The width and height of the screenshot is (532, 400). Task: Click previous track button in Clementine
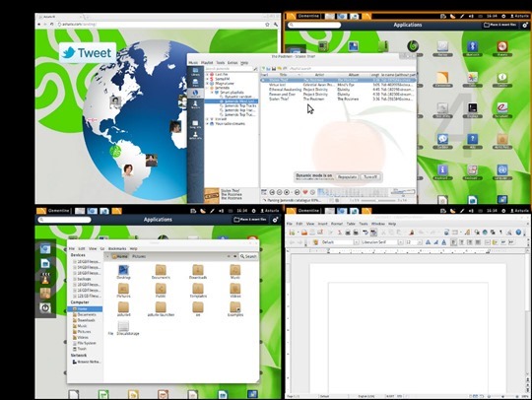272,192
